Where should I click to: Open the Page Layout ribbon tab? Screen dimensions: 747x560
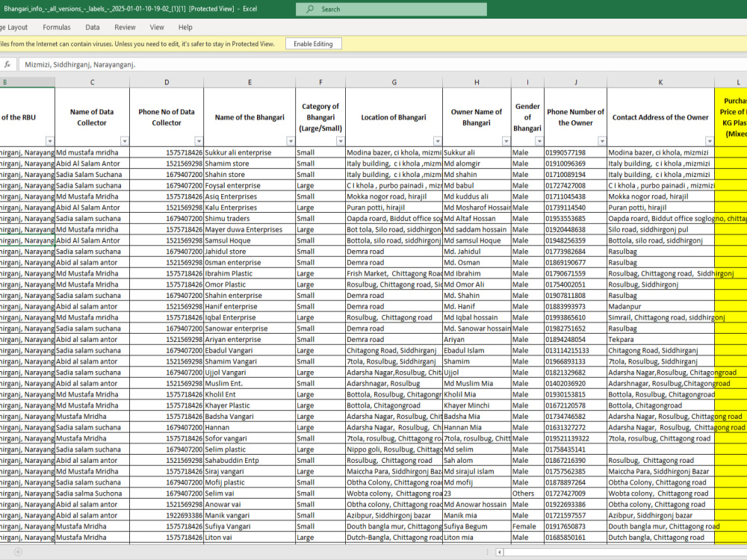[x=14, y=28]
